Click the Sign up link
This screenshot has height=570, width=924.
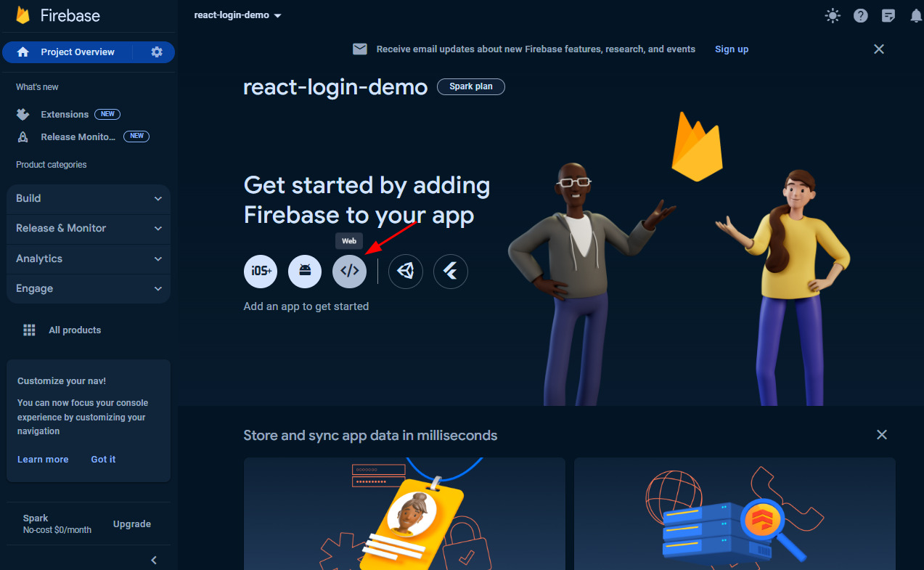[732, 49]
